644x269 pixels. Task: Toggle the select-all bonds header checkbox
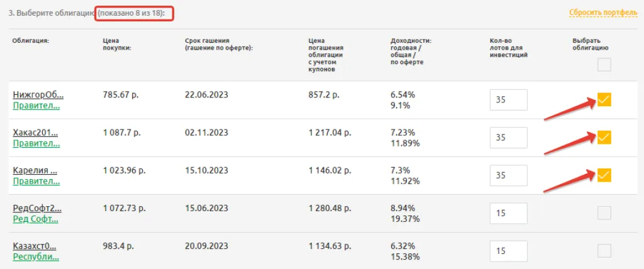(x=604, y=64)
